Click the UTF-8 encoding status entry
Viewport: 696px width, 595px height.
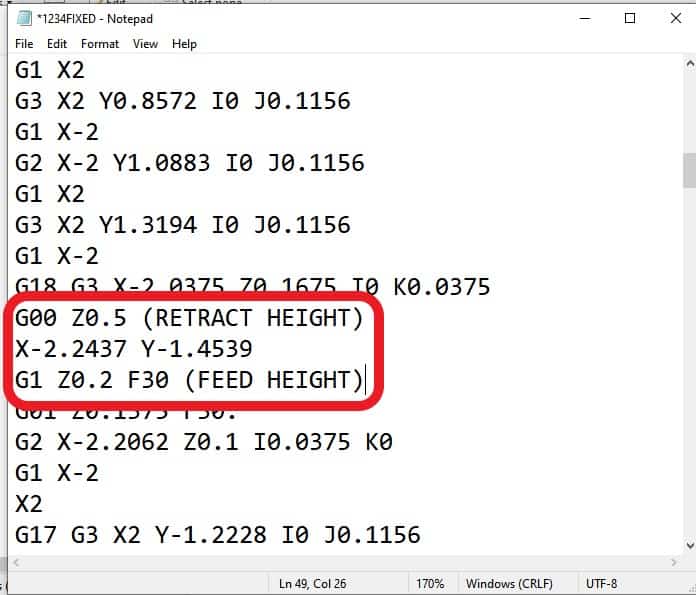[x=601, y=583]
